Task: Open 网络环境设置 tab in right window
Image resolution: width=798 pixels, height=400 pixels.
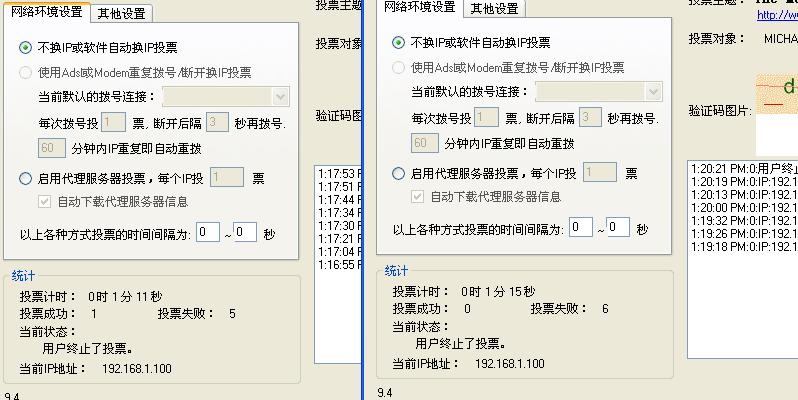Action: (420, 9)
